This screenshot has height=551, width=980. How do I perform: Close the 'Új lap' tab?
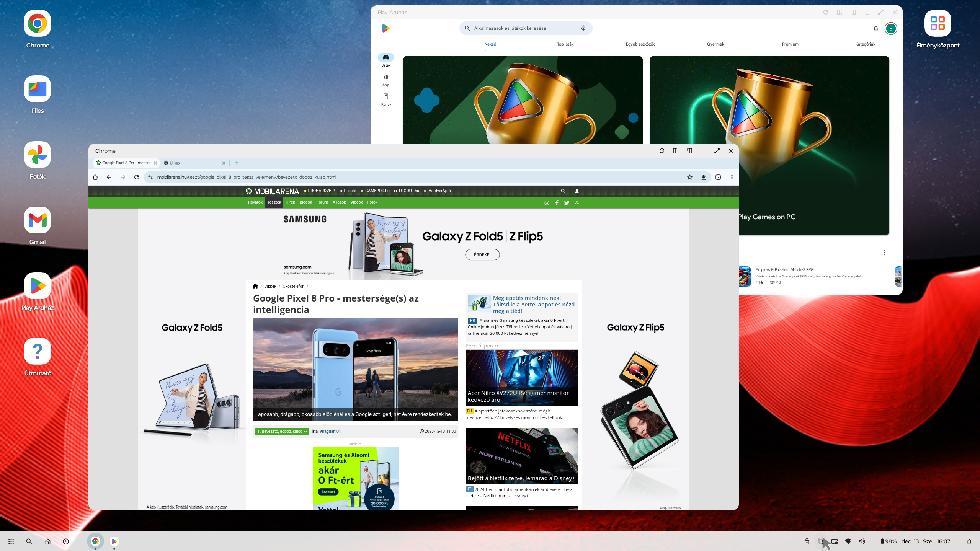[224, 163]
